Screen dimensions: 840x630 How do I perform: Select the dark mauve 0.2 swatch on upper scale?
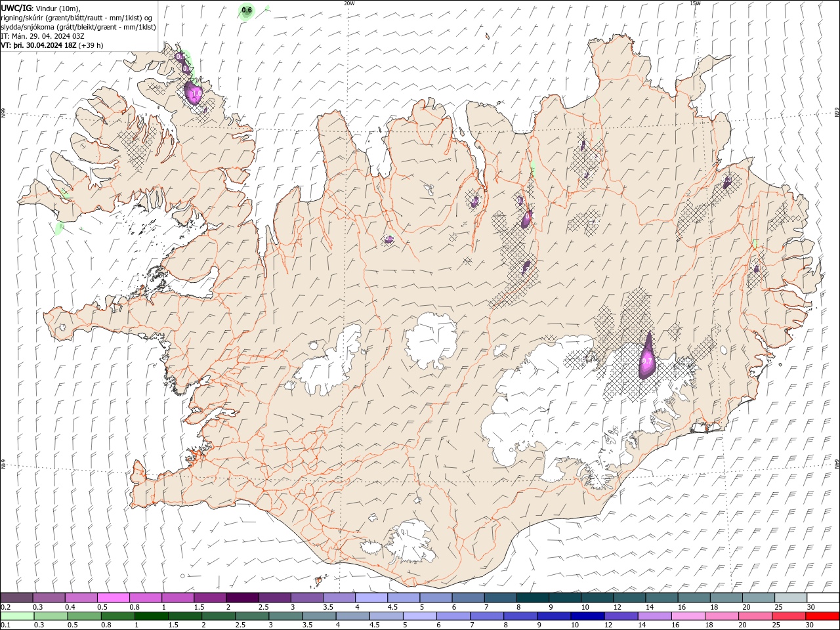[16, 598]
